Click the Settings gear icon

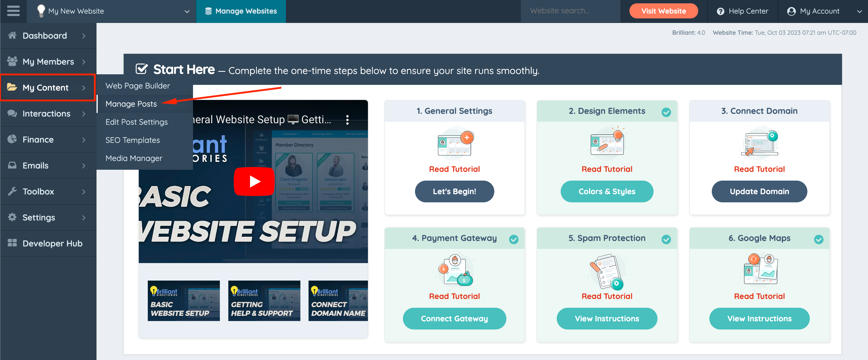(x=12, y=217)
